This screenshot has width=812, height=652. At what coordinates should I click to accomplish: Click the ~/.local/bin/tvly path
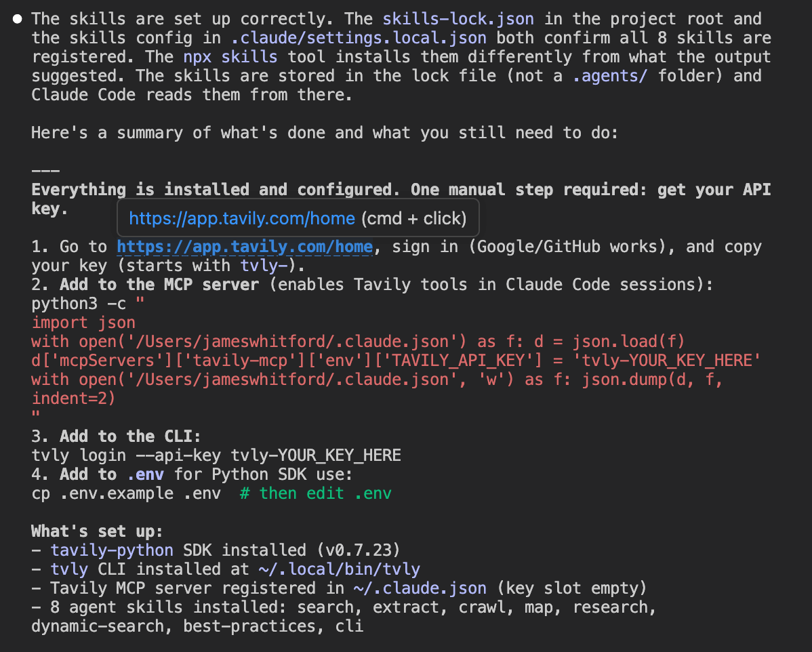pos(339,569)
